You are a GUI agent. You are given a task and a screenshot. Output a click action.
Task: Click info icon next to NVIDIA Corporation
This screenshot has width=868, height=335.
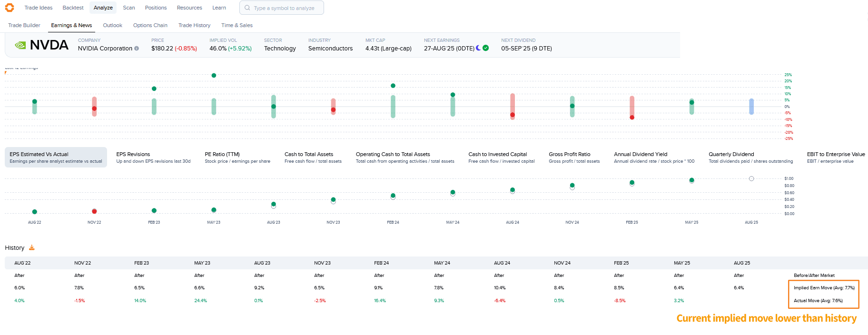point(137,49)
